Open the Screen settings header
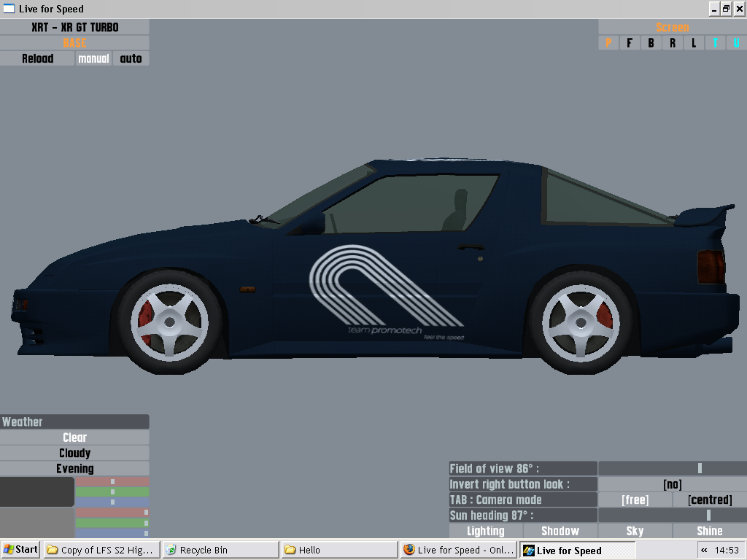Screen dimensions: 747x560 [672, 27]
